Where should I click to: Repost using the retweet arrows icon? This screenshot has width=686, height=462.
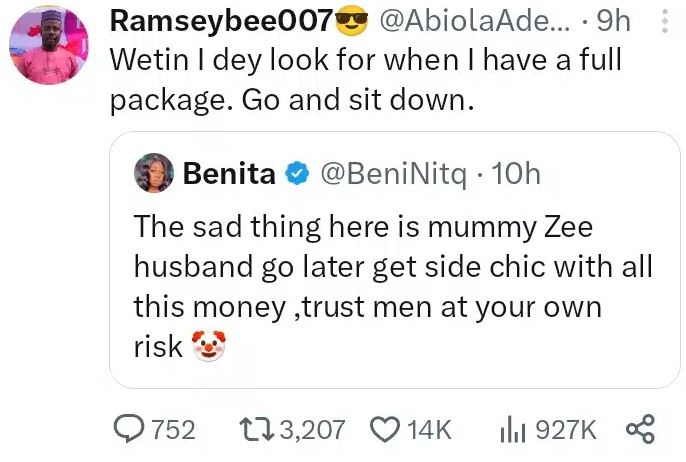pos(255,430)
